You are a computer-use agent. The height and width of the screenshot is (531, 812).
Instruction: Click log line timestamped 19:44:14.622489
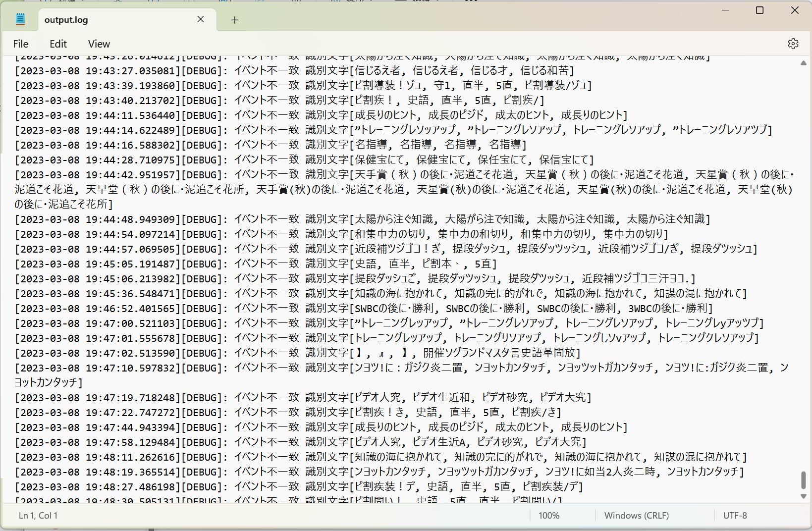(x=393, y=130)
